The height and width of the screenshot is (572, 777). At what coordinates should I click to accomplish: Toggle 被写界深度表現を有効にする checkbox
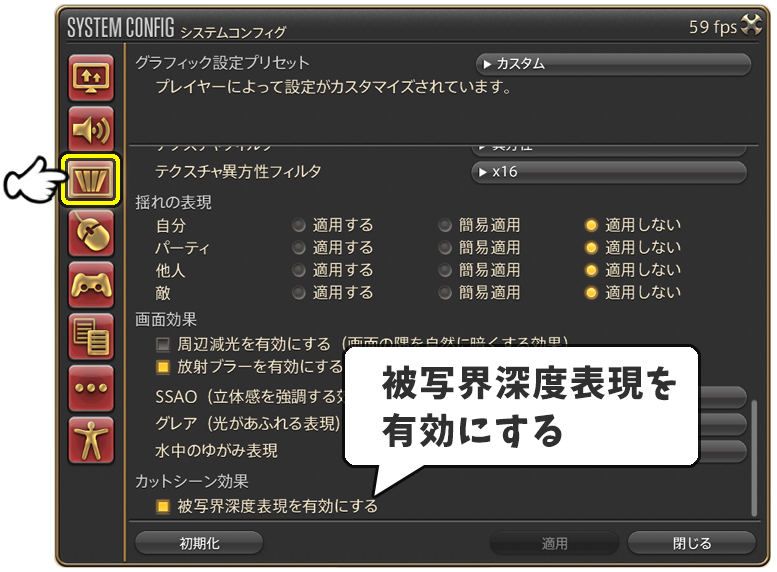pos(163,507)
